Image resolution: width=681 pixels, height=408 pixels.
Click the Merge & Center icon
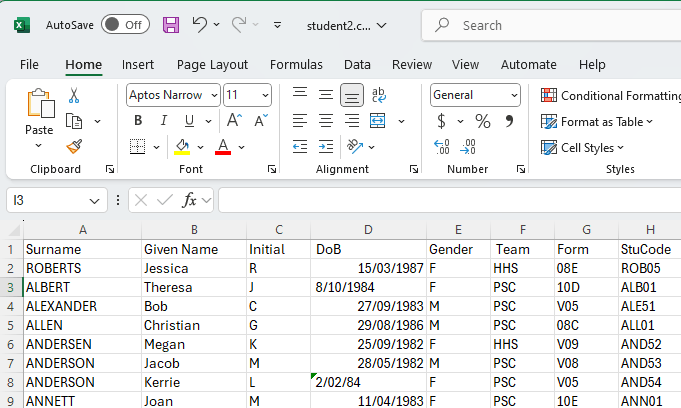[377, 120]
